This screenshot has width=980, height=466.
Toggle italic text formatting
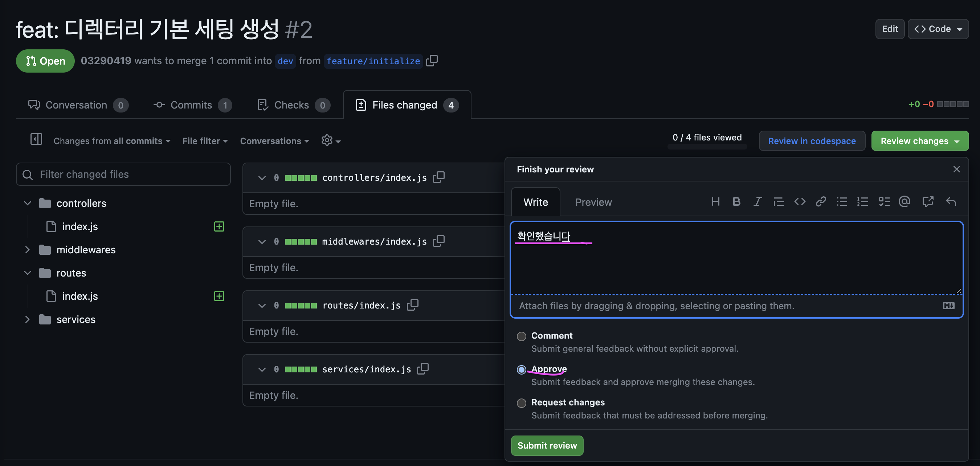[758, 202]
